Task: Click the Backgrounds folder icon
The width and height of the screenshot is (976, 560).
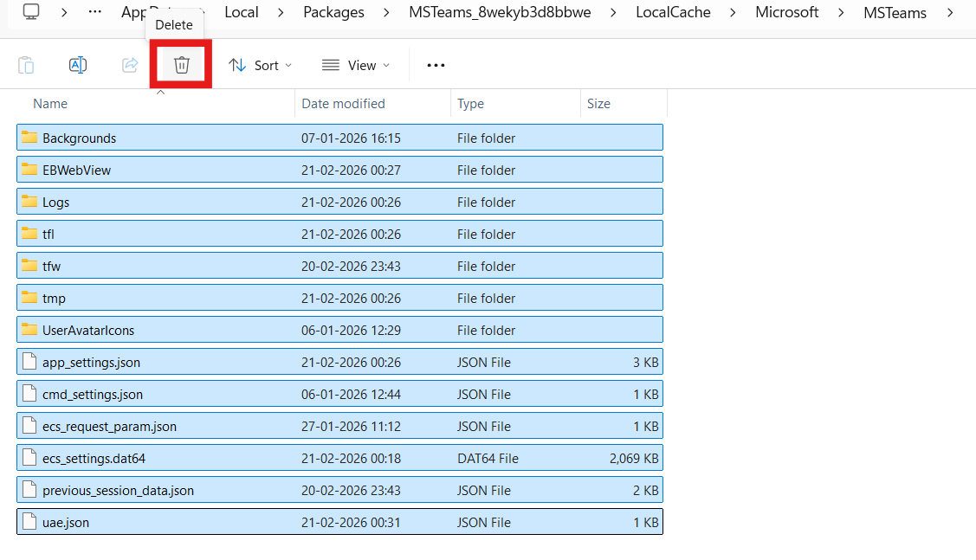Action: (x=29, y=138)
